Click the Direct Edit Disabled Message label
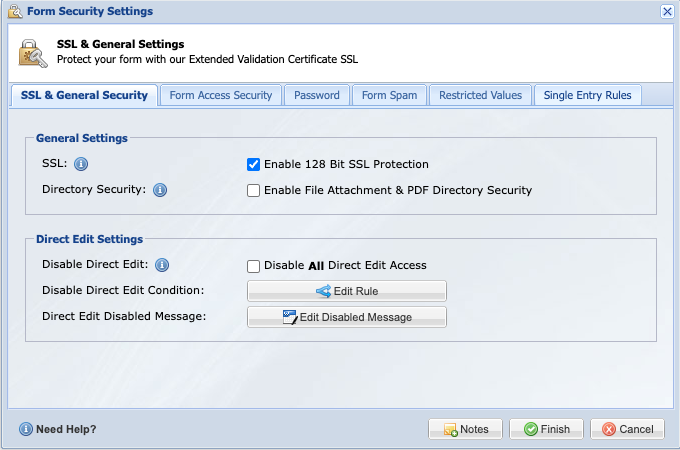Image resolution: width=680 pixels, height=450 pixels. coord(124,316)
